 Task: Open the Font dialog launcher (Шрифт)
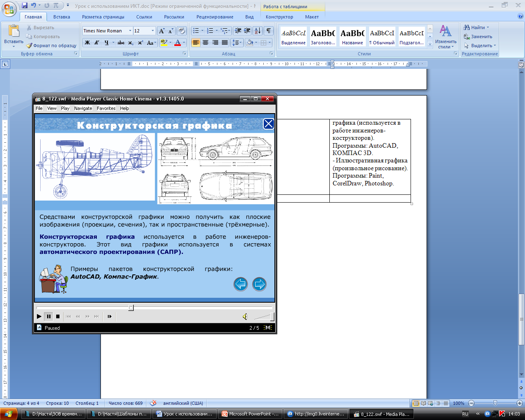(x=185, y=54)
